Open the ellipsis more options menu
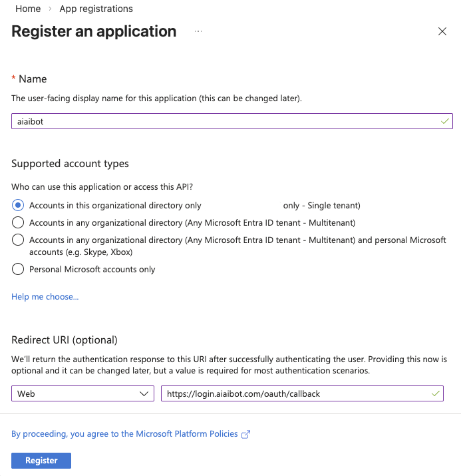The height and width of the screenshot is (476, 461). coord(198,32)
